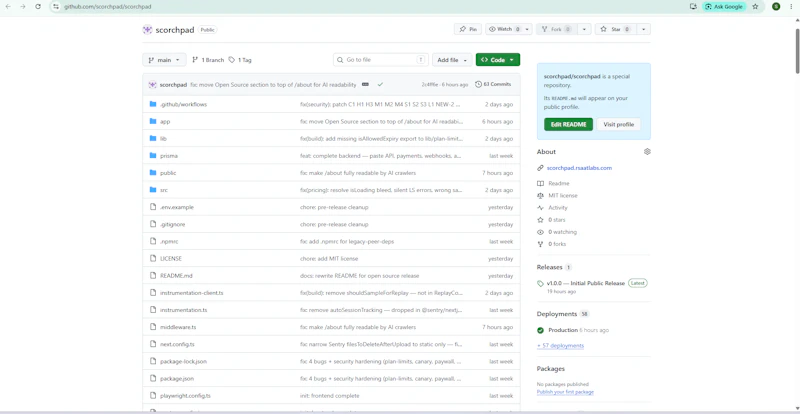The height and width of the screenshot is (414, 800).
Task: Go back using browser back arrow
Action: coord(8,7)
